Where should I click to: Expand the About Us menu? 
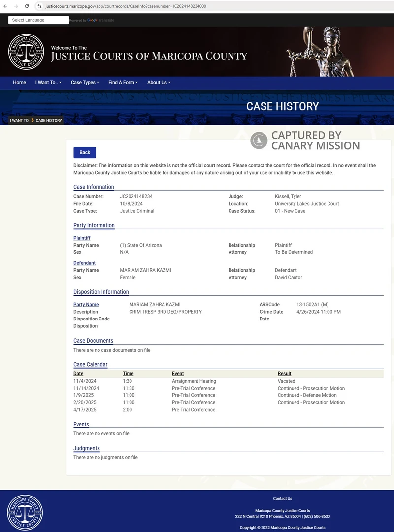[x=159, y=82]
